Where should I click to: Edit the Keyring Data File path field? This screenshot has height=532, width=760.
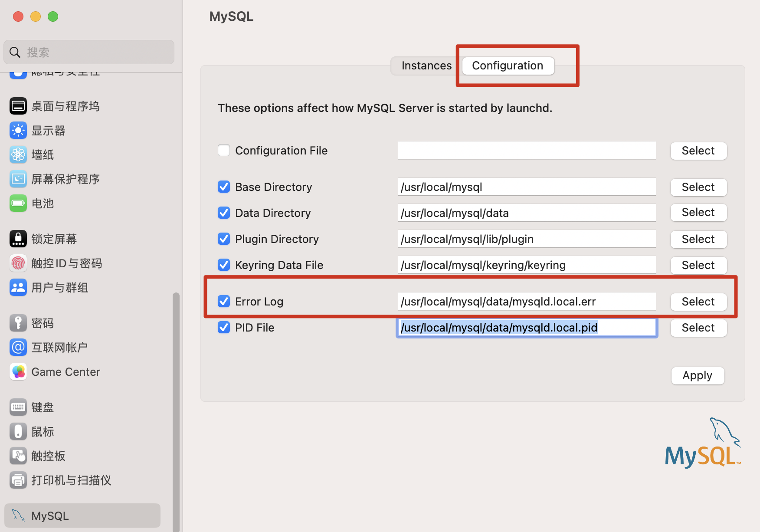tap(527, 265)
